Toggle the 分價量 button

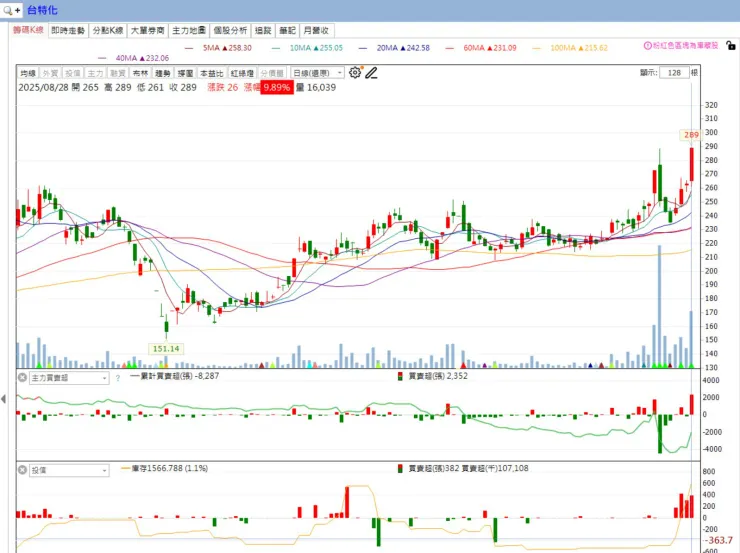pyautogui.click(x=272, y=73)
